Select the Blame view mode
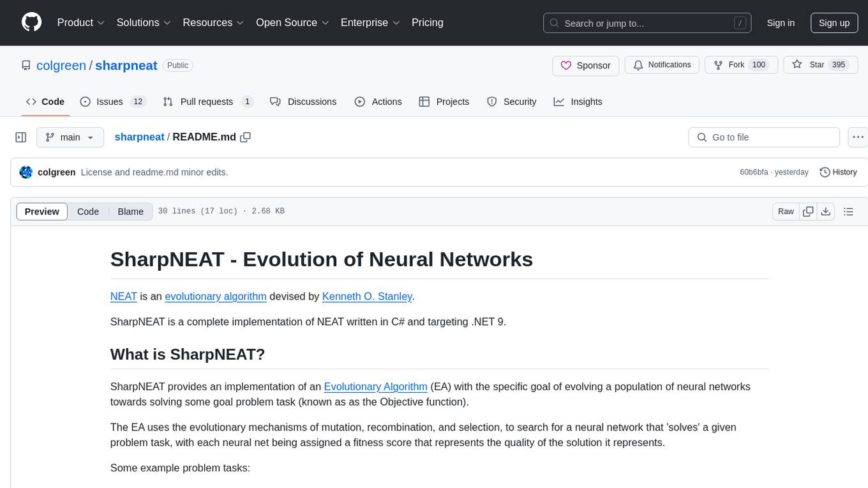The height and width of the screenshot is (488, 868). [130, 211]
